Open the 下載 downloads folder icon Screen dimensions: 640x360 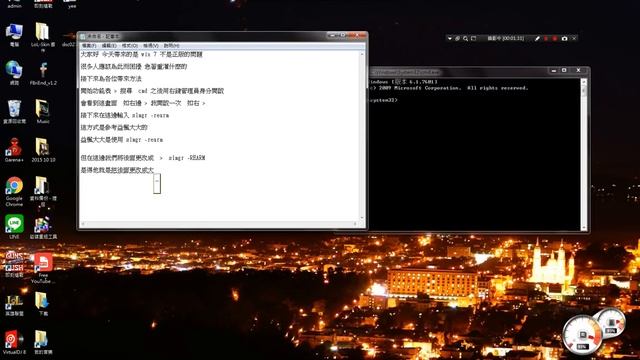click(x=43, y=304)
